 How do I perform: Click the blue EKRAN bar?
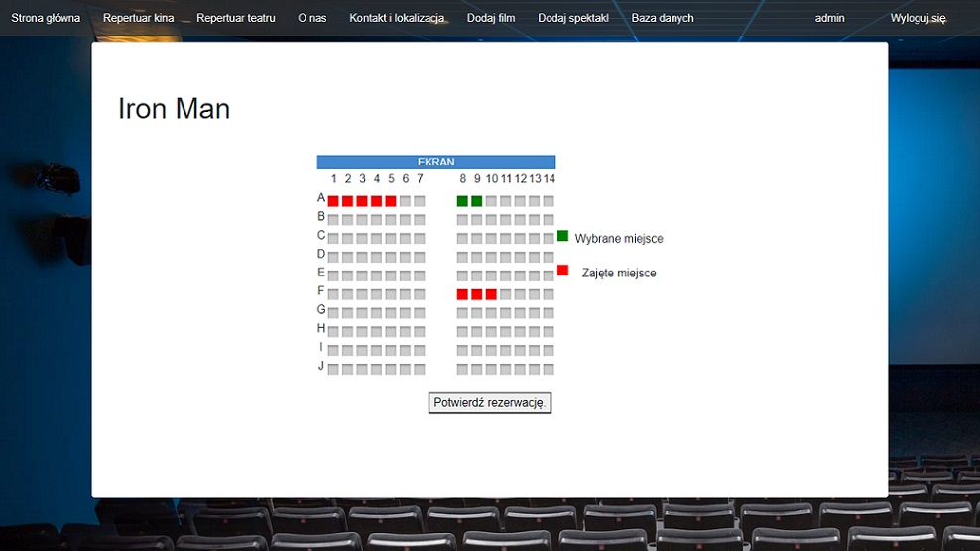[436, 162]
